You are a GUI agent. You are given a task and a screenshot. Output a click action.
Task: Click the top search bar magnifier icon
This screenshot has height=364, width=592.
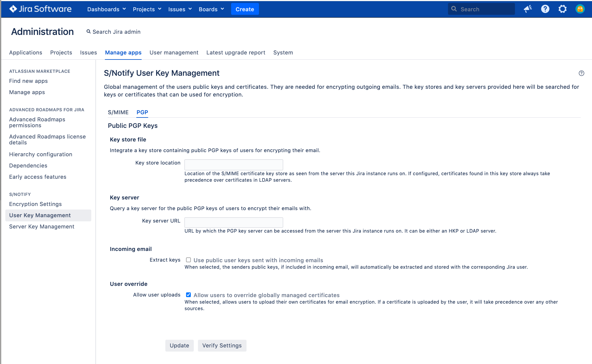(454, 9)
